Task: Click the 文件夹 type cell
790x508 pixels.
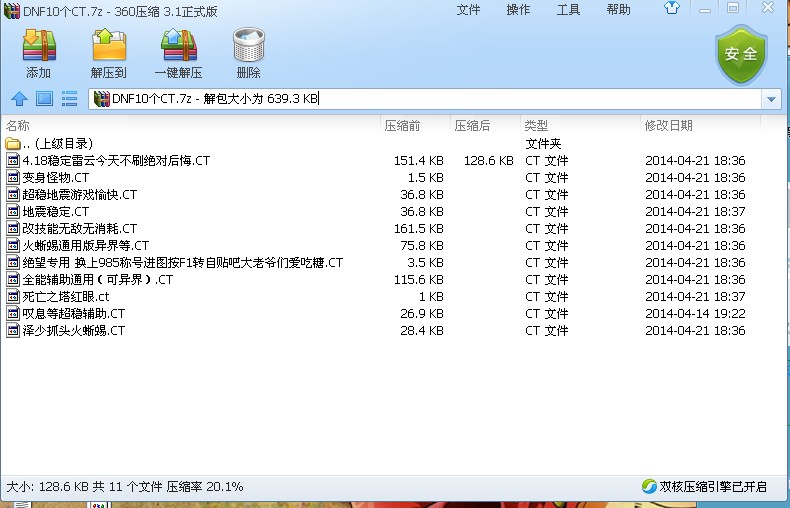Action: point(543,144)
